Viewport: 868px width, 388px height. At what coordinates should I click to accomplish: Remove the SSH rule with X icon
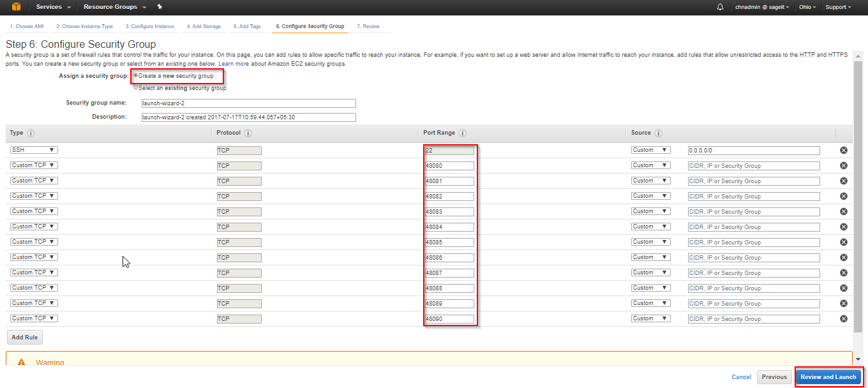(843, 151)
